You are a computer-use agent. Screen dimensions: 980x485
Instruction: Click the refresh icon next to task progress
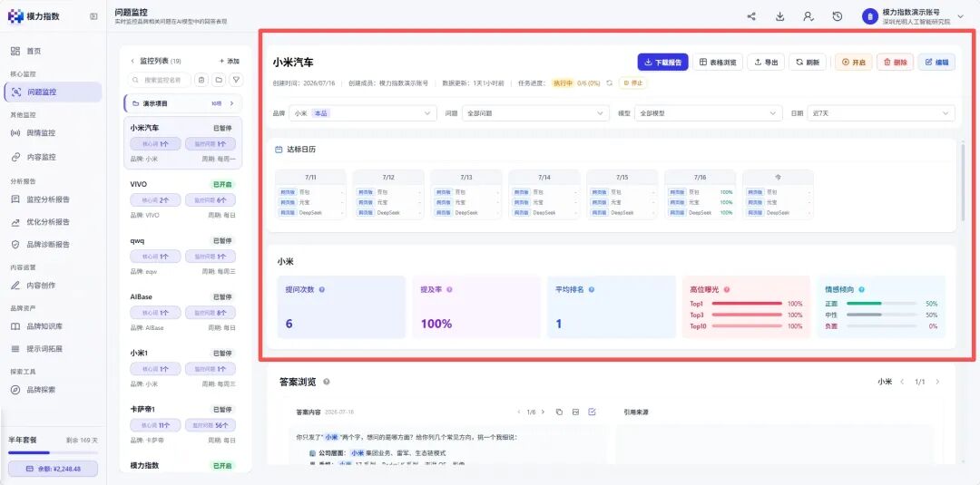[610, 82]
